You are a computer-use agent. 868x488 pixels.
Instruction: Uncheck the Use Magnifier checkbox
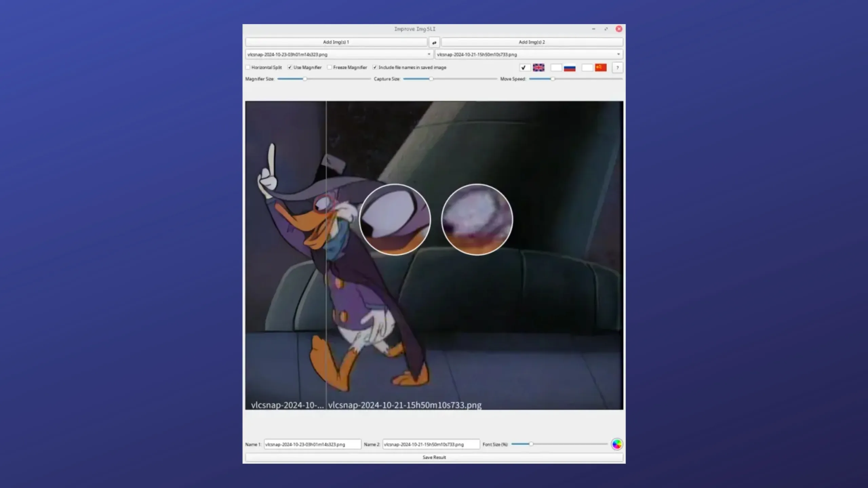[290, 67]
